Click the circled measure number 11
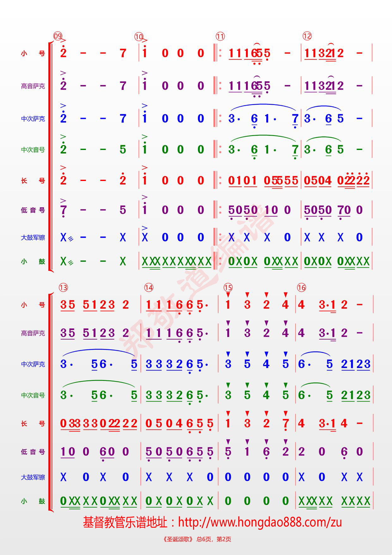 220,36
